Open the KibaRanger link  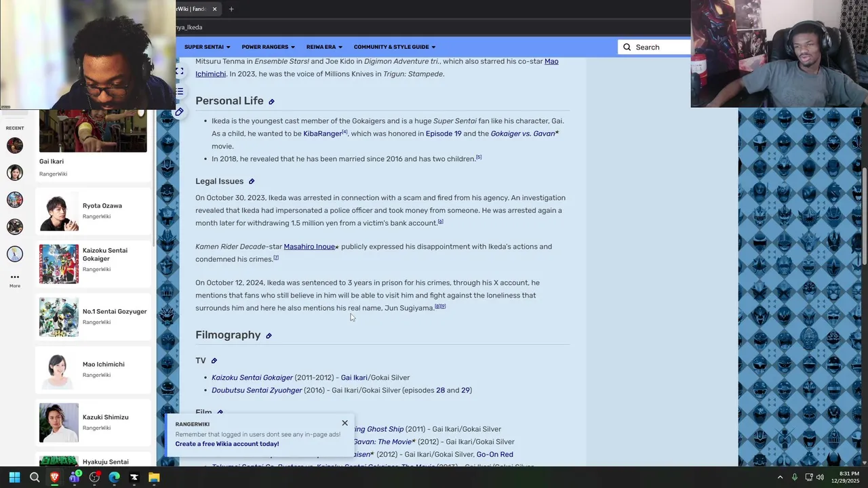pyautogui.click(x=323, y=134)
